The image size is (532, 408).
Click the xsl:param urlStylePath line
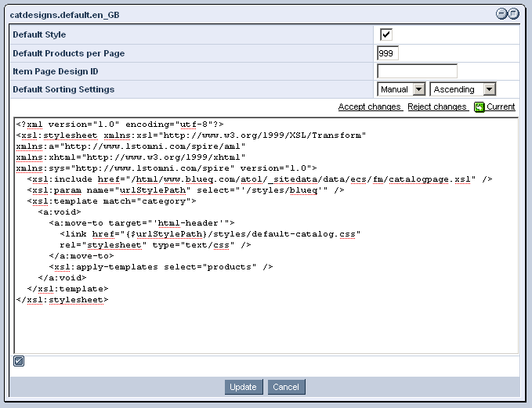click(x=186, y=190)
